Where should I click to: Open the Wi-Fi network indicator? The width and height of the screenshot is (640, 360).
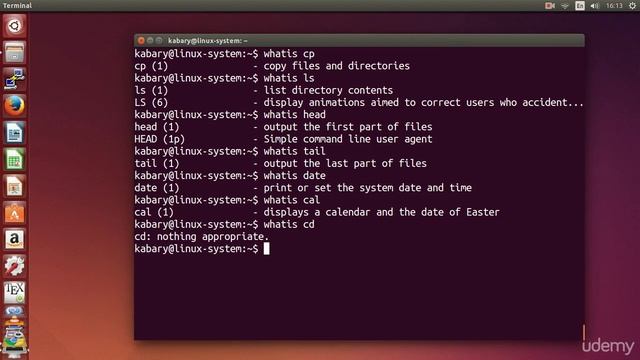pos(565,5)
